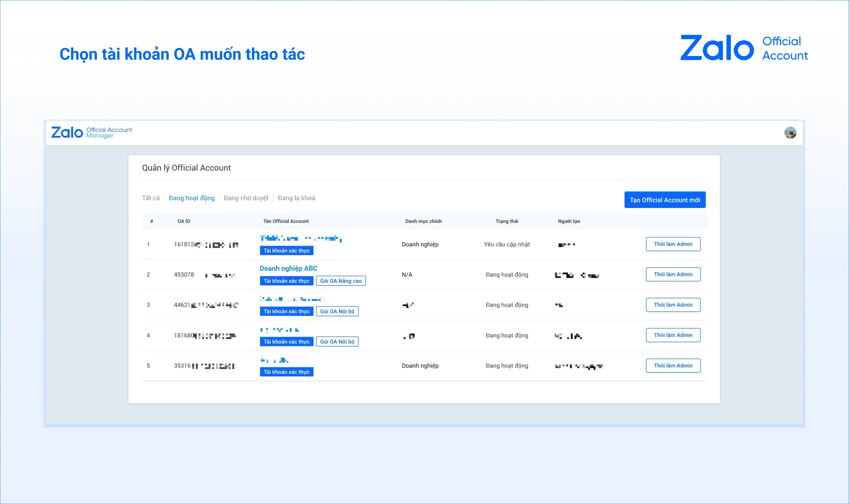Image resolution: width=849 pixels, height=504 pixels.
Task: Click "Thôi làm Admin" for row 3
Action: pos(673,305)
